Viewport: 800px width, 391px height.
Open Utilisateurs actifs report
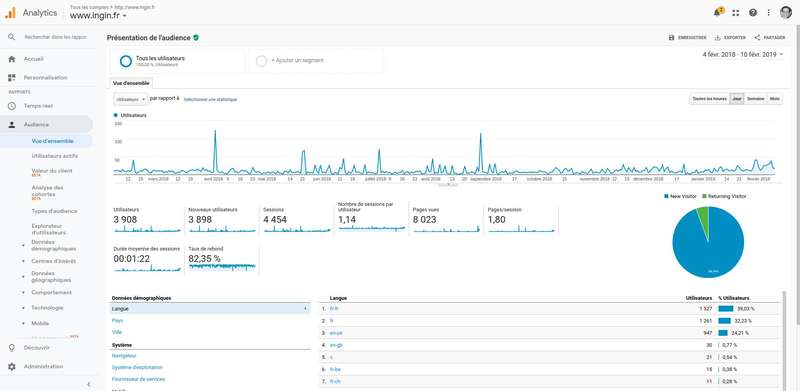click(x=55, y=156)
